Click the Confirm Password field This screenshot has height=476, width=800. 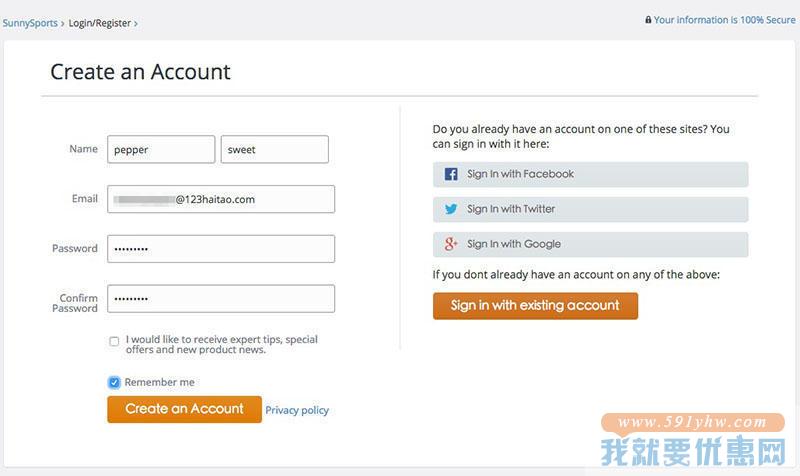click(221, 298)
